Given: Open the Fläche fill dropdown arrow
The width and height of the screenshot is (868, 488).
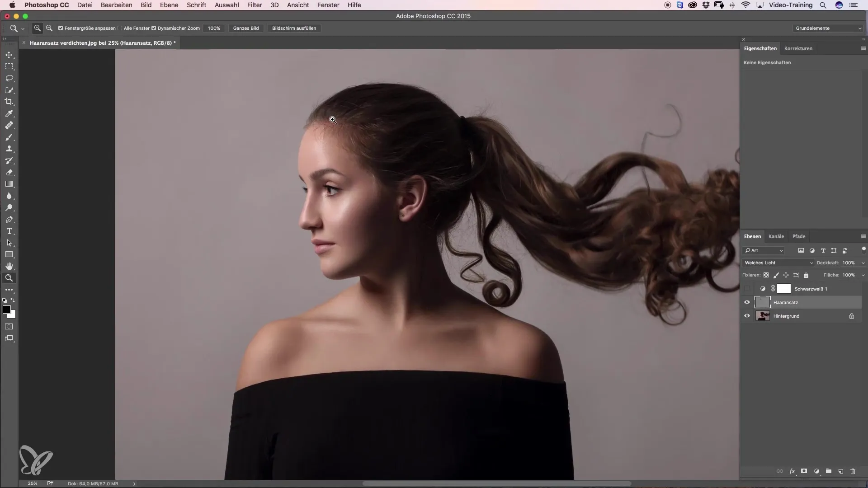Looking at the screenshot, I should tap(863, 275).
